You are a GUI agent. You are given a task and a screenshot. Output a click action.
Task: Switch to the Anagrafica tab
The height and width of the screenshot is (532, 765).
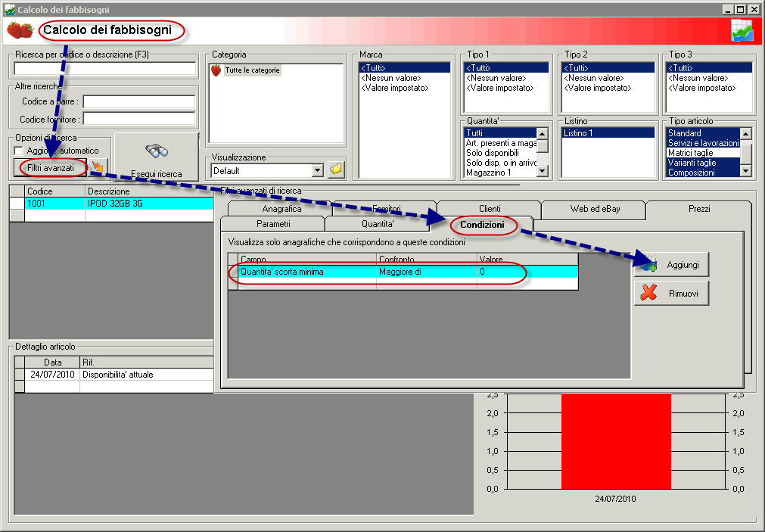281,208
